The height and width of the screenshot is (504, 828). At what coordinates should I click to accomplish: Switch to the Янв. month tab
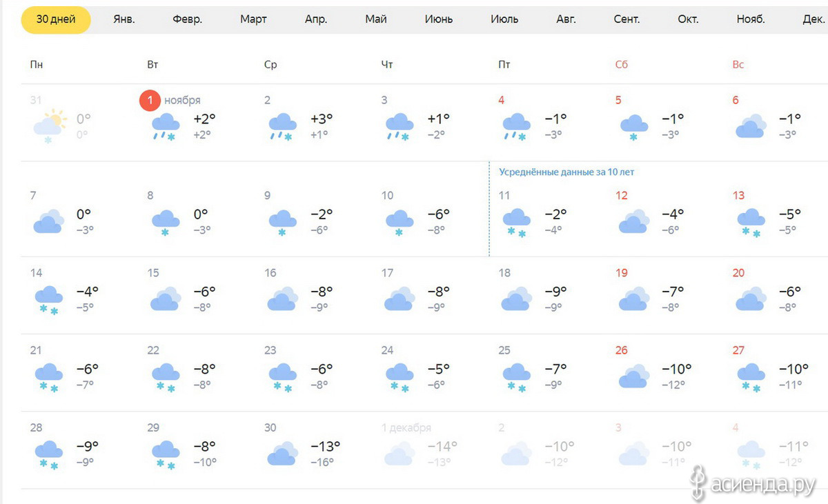click(x=124, y=19)
